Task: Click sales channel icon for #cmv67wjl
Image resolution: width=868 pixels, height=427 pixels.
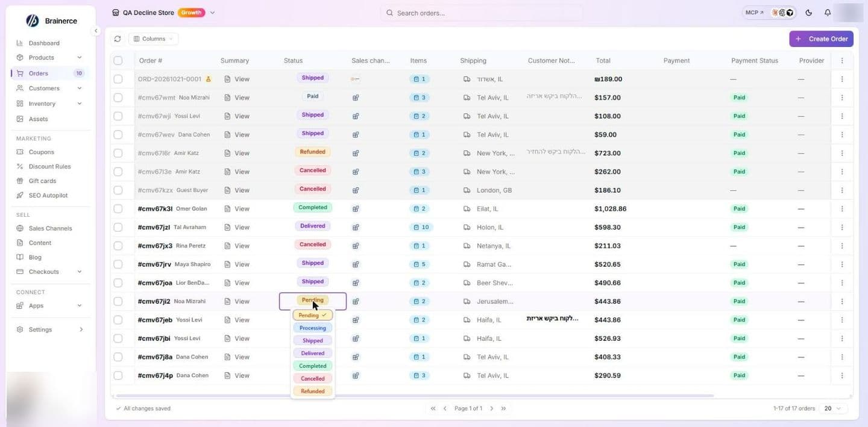Action: coord(356,116)
